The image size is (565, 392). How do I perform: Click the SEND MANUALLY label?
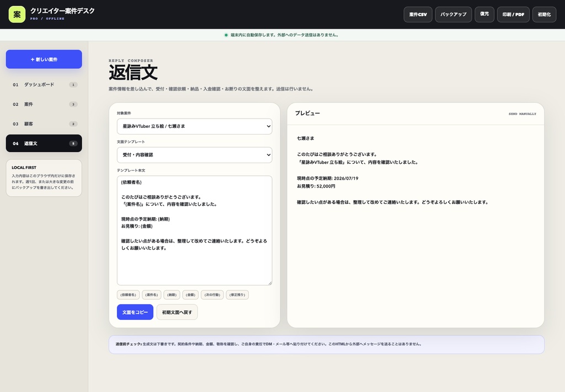(x=523, y=114)
